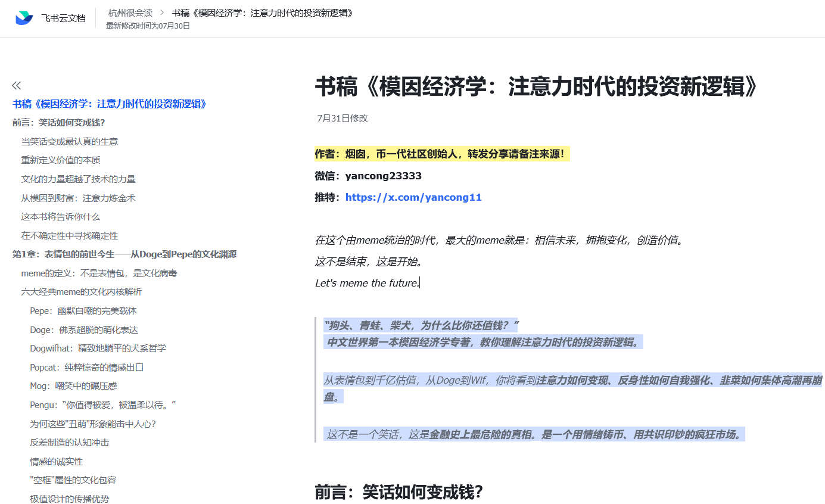
Task: Click the breadcrumb title 书稿《模因经济学：注意力时代的投资新逻辑》
Action: (x=262, y=13)
